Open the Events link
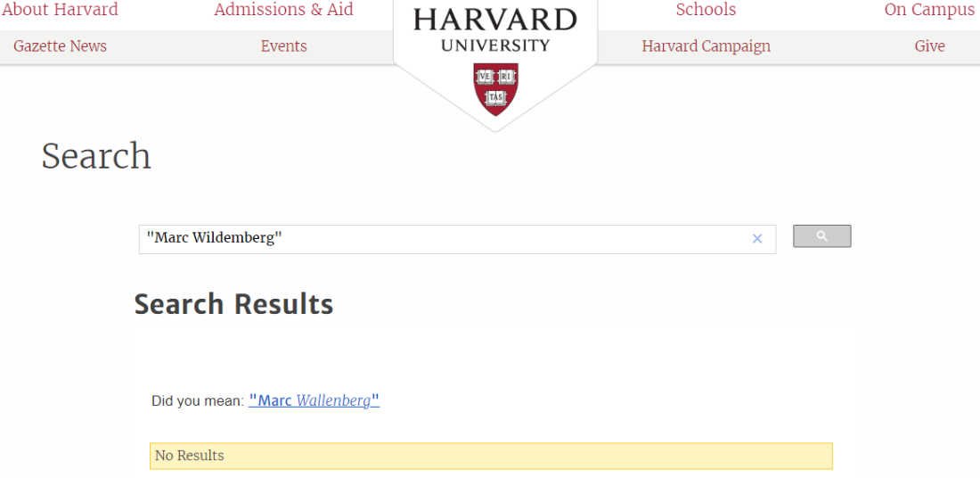This screenshot has height=478, width=980. (283, 46)
